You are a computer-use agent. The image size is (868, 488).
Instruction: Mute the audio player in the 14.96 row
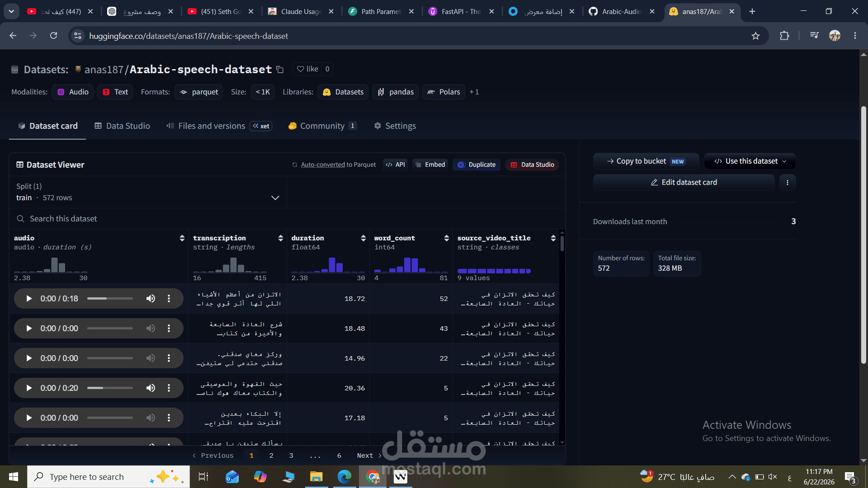pyautogui.click(x=151, y=358)
